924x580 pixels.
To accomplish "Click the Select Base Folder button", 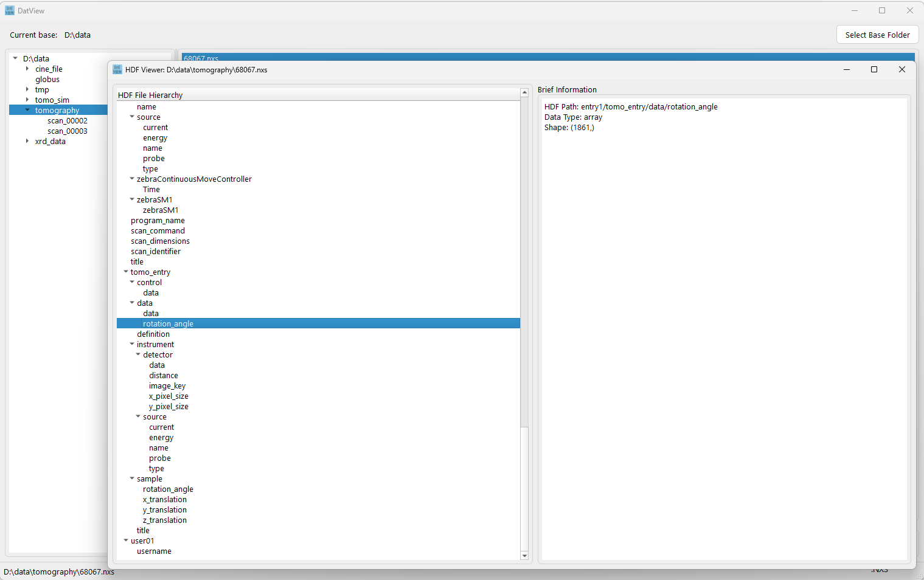I will (x=877, y=35).
